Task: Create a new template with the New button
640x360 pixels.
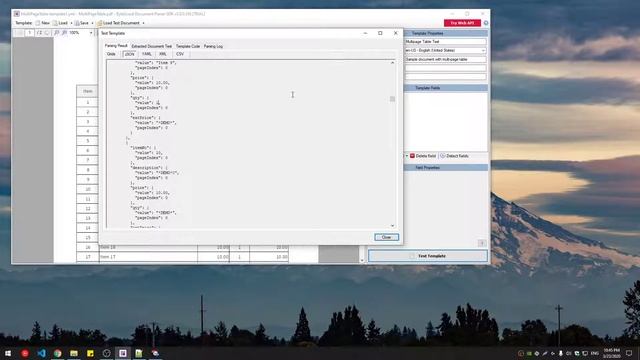Action: point(42,23)
